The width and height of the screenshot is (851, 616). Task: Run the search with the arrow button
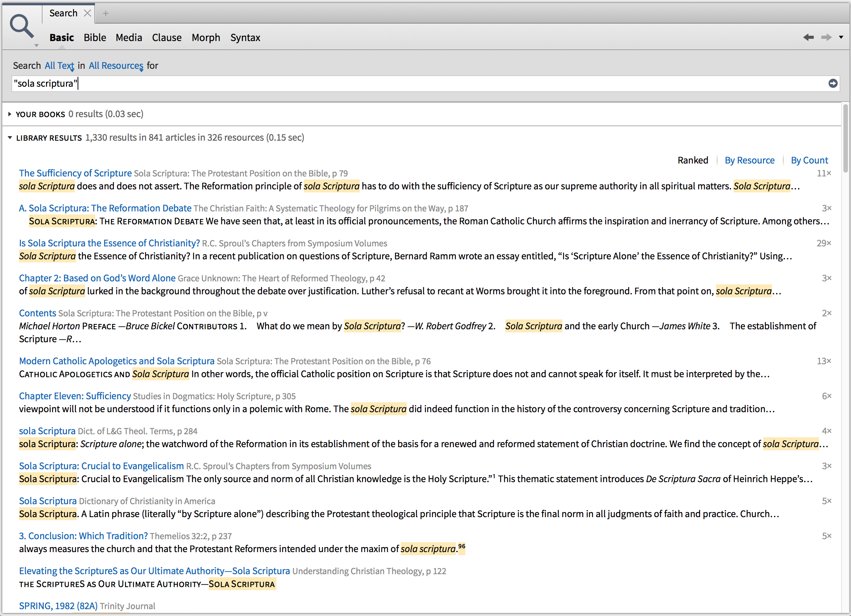833,83
